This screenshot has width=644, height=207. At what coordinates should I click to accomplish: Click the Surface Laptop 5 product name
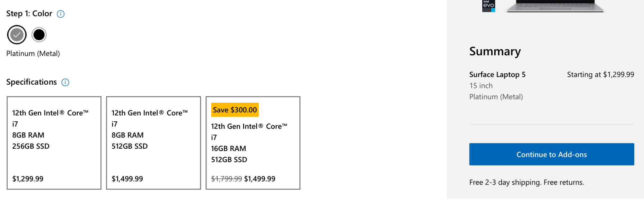(x=497, y=75)
